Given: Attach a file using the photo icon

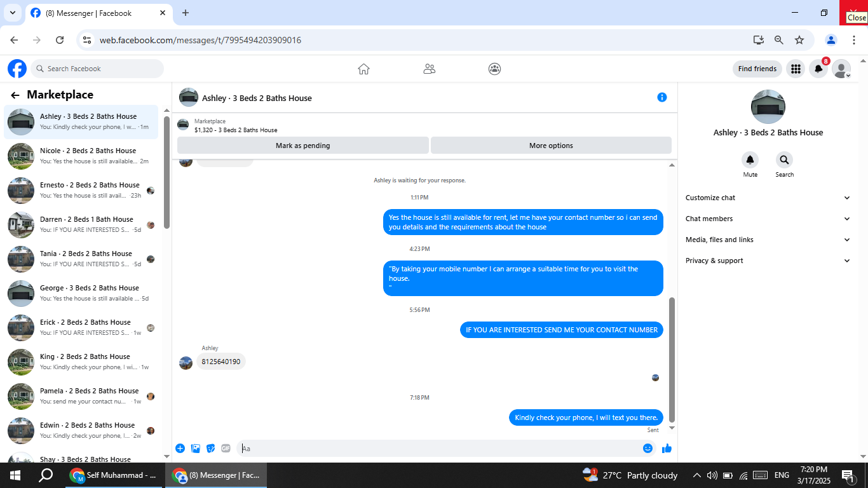Looking at the screenshot, I should [x=196, y=448].
